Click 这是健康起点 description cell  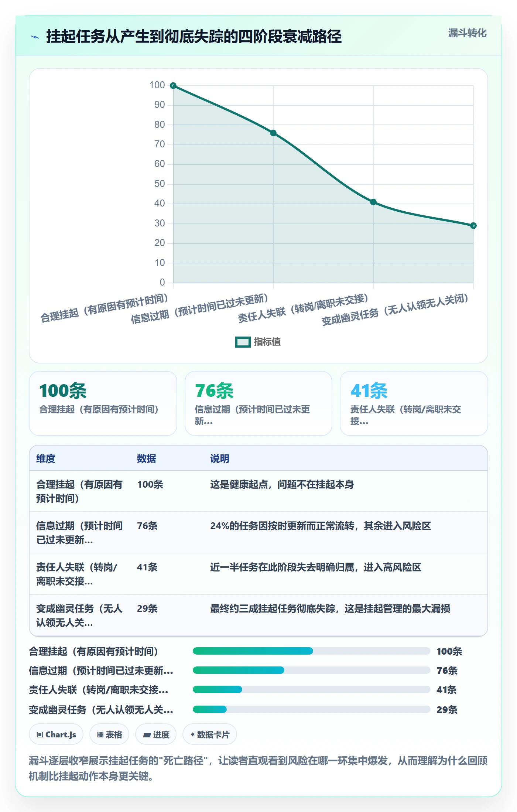click(x=282, y=484)
